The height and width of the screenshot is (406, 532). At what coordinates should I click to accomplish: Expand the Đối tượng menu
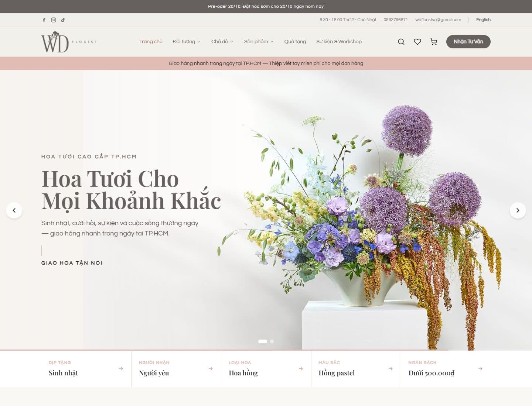pos(187,42)
